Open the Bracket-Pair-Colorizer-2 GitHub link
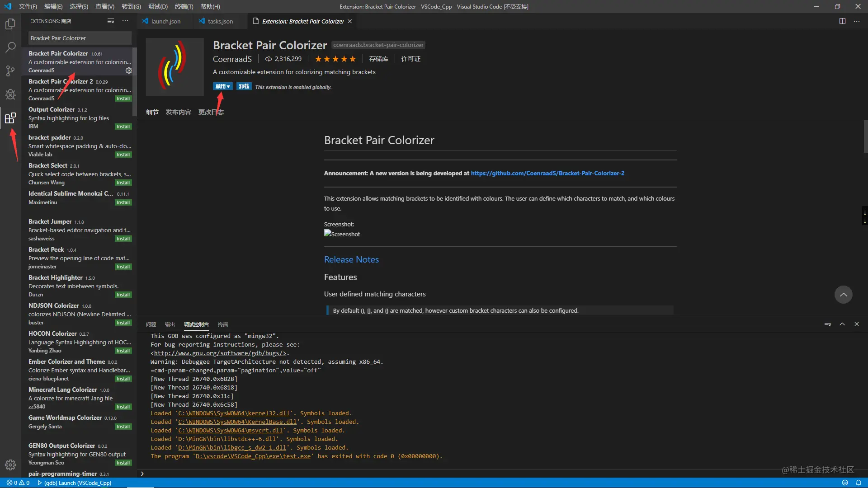 pyautogui.click(x=547, y=173)
